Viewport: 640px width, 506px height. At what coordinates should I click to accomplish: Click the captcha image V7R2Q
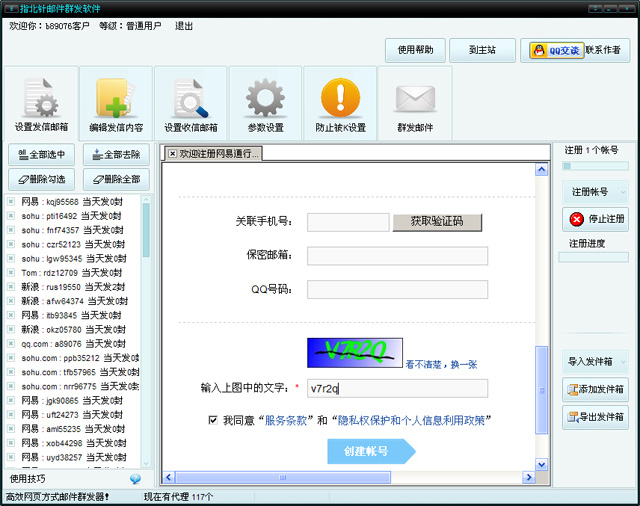pyautogui.click(x=355, y=353)
